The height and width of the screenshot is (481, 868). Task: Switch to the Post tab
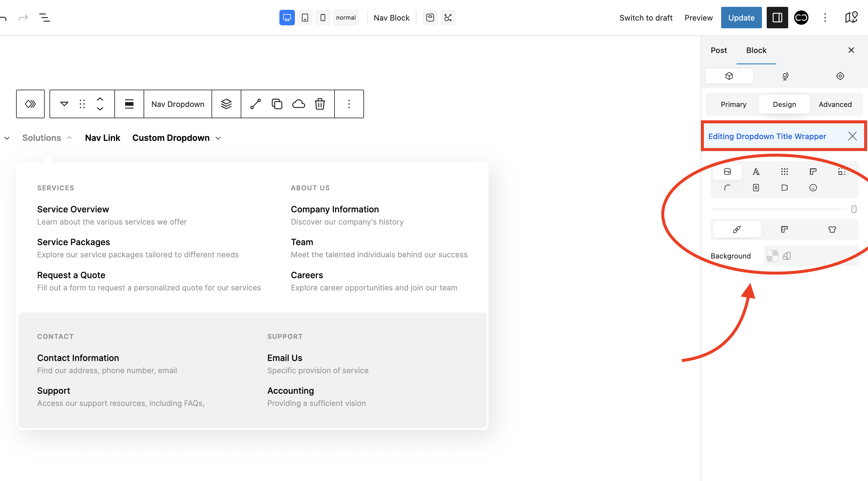click(718, 50)
